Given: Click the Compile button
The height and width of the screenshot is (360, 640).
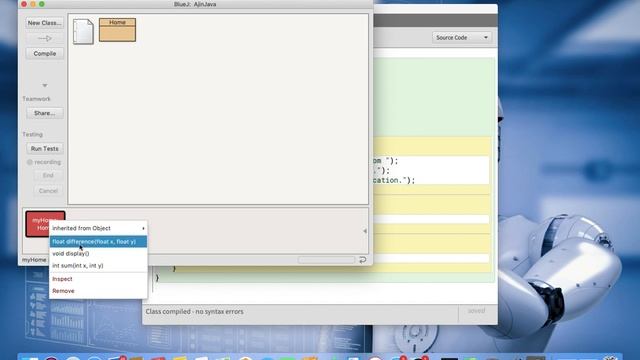Looking at the screenshot, I should 44,53.
